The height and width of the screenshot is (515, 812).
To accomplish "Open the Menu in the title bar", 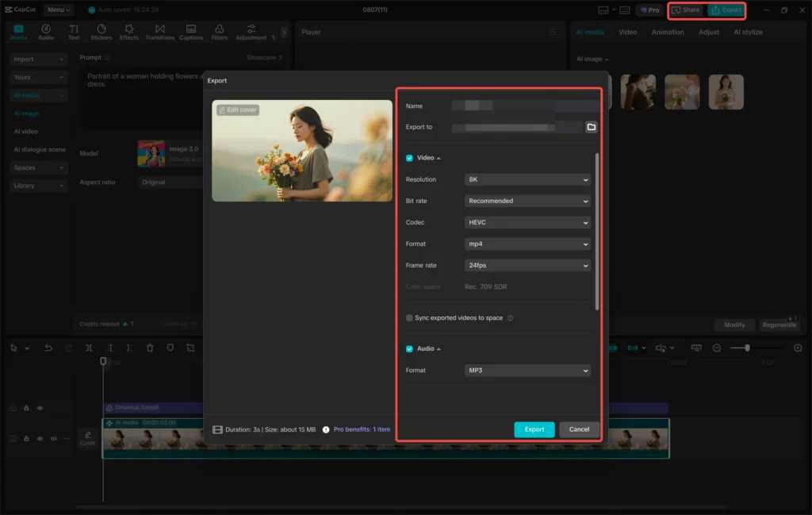I will [59, 10].
